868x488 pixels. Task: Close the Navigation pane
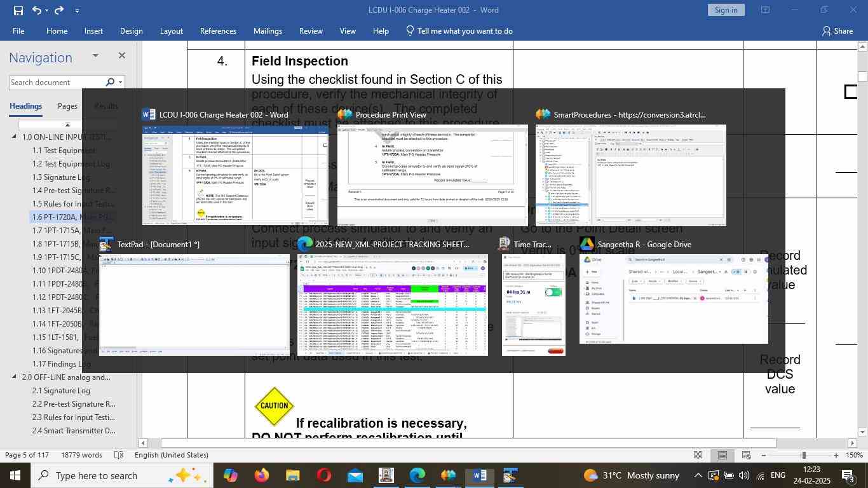122,56
